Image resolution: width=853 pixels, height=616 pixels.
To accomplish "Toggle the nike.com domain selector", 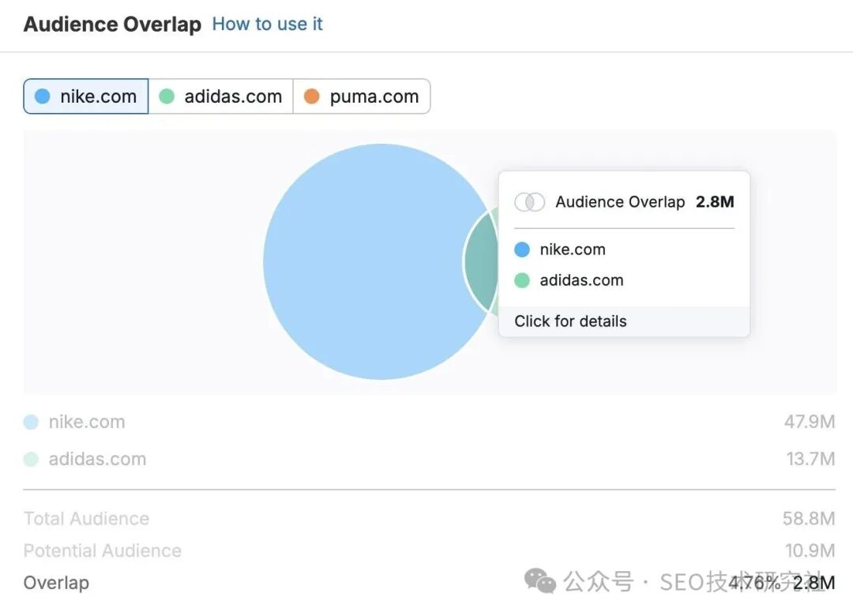I will pos(86,96).
